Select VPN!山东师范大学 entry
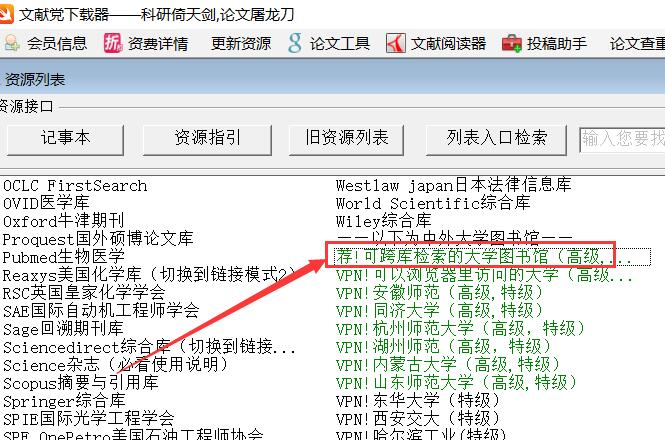Screen dimensions: 665x440 [x=456, y=383]
